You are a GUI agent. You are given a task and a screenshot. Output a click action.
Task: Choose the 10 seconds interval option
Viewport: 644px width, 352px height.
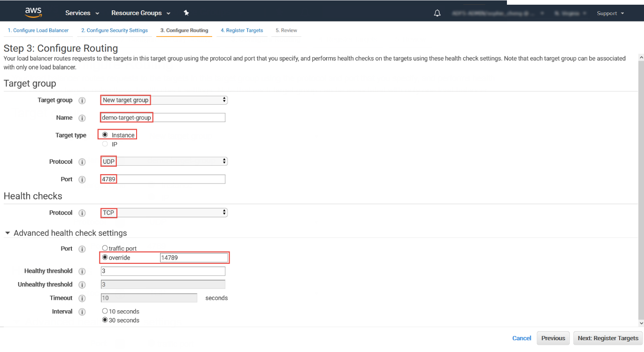[105, 311]
